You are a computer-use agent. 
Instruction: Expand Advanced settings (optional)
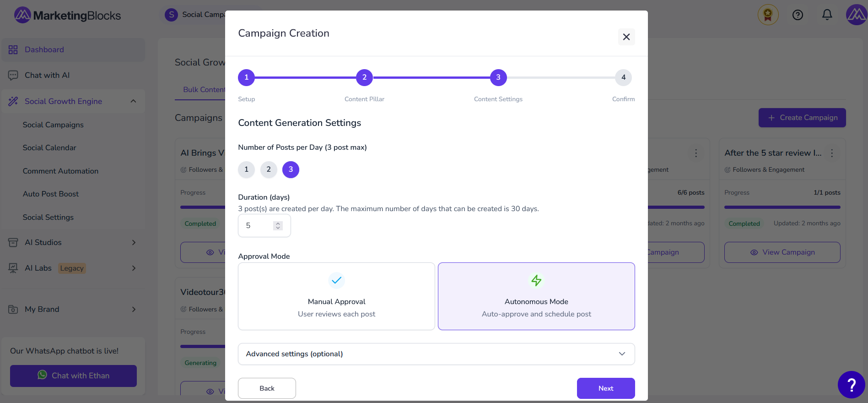coord(436,354)
